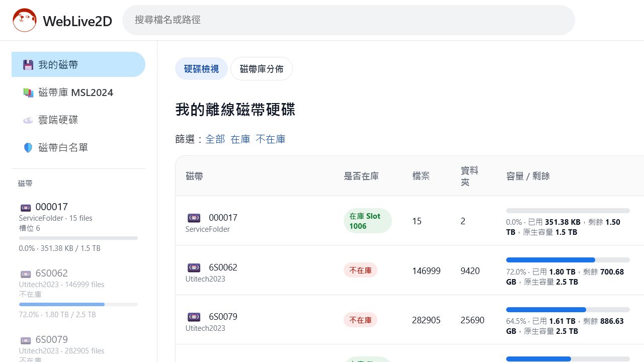The image size is (644, 362).
Task: Click tape name 6S0062 in the table
Action: coord(223,267)
